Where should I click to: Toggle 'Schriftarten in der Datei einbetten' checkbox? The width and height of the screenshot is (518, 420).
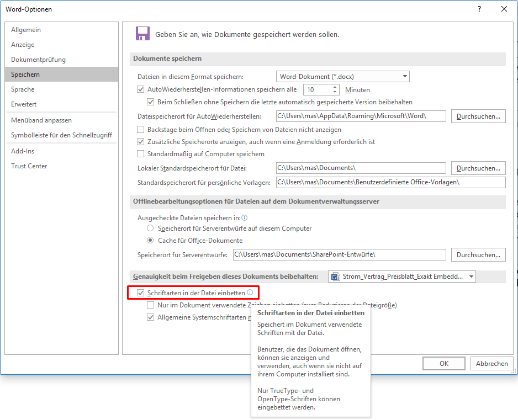point(141,293)
